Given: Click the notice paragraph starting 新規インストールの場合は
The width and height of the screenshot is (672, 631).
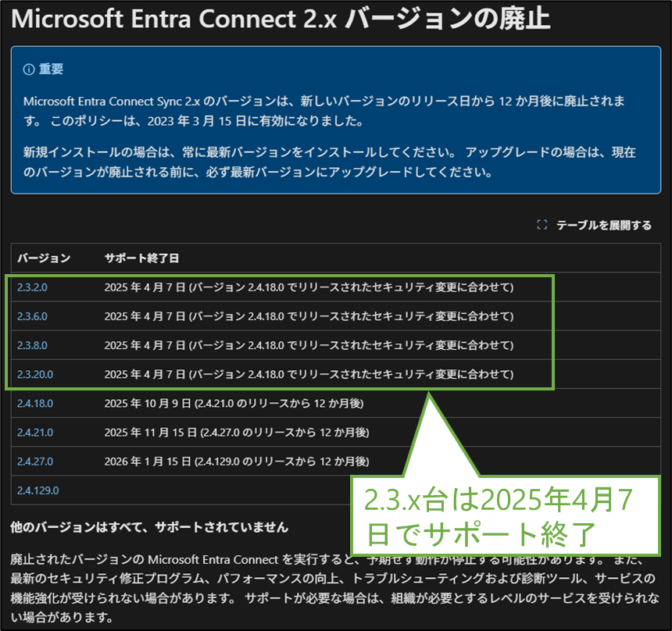Looking at the screenshot, I should coord(329,162).
